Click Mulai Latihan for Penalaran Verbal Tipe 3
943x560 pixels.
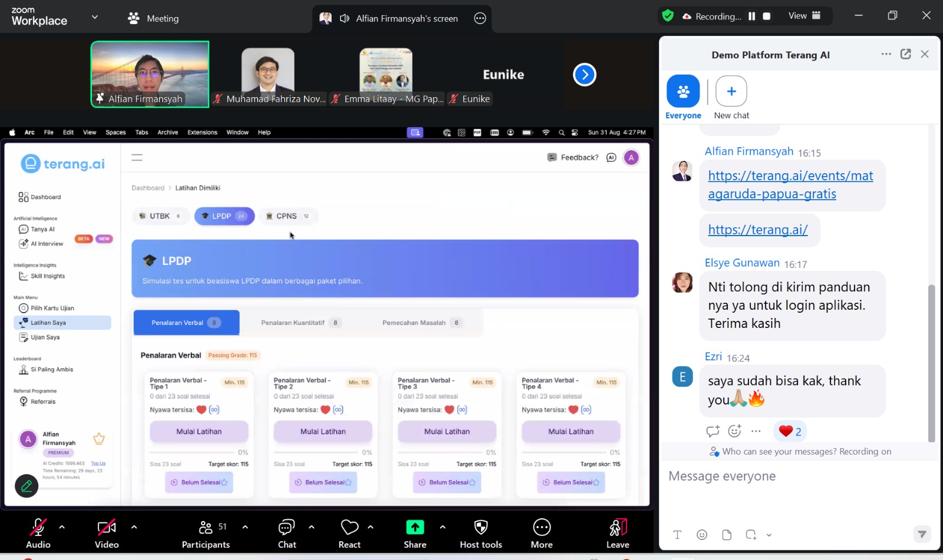[447, 432]
